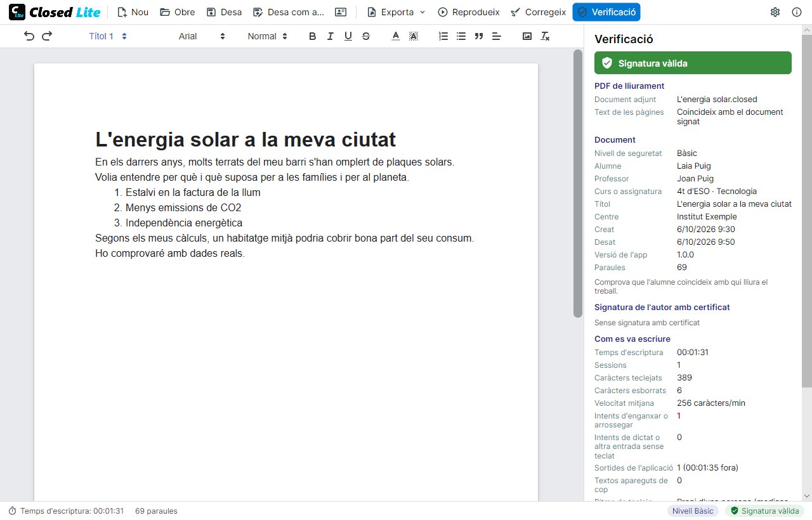Viewport: 812px width, 520px height.
Task: Toggle underline formatting
Action: click(x=348, y=36)
